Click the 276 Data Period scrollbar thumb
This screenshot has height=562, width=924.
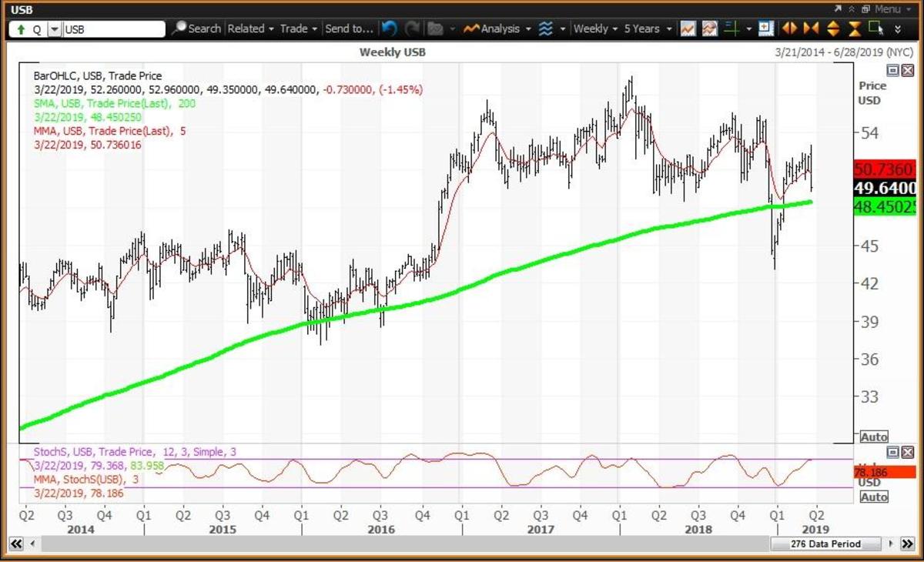tap(825, 544)
